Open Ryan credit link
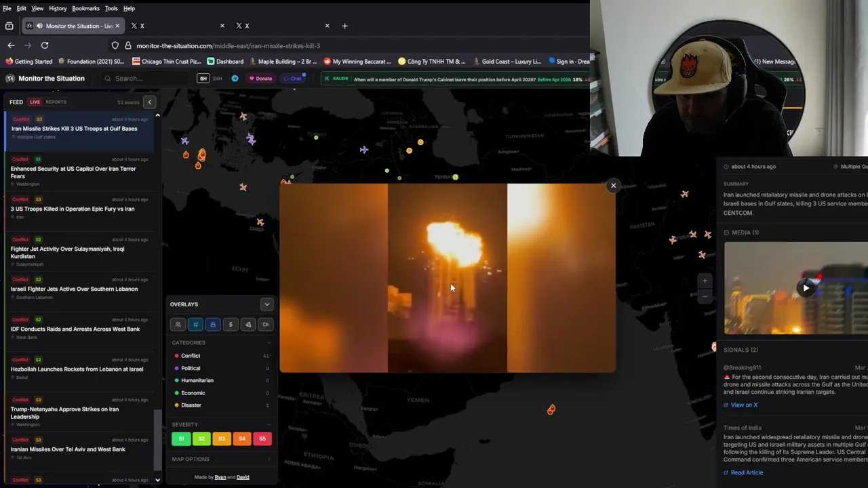Screen dimensions: 868x488 coord(220,477)
